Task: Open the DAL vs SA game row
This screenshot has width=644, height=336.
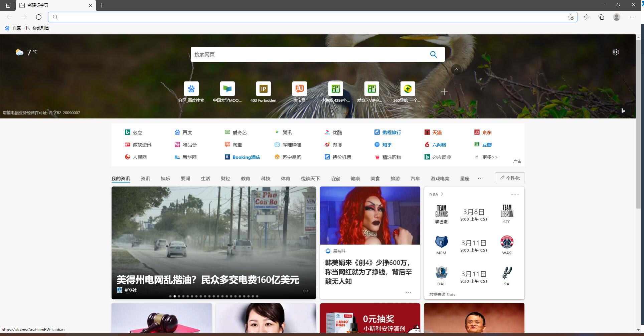Action: (474, 277)
